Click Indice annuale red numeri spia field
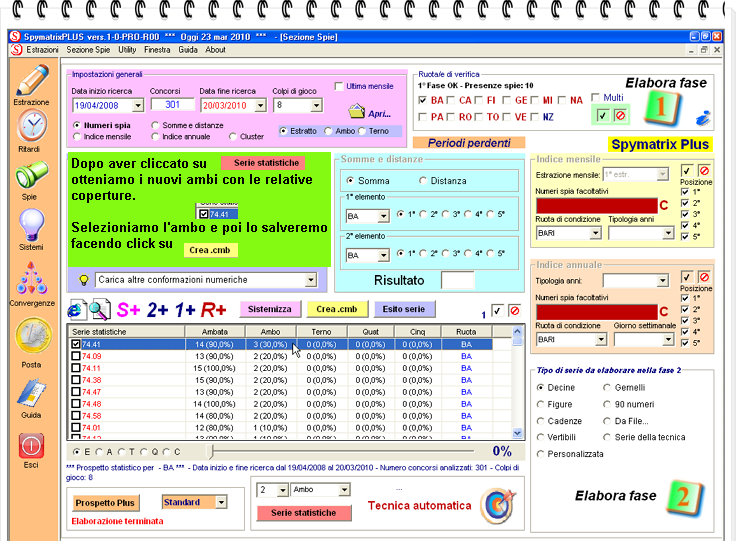The width and height of the screenshot is (736, 541). (597, 312)
